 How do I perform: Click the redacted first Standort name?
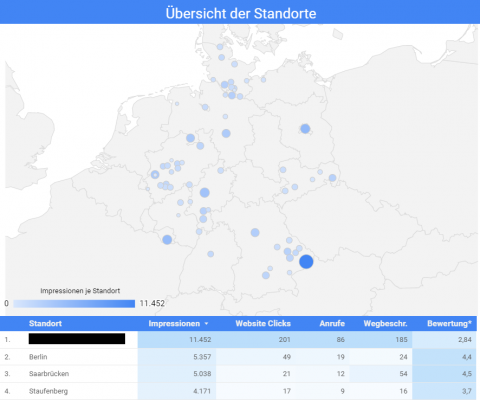(77, 339)
